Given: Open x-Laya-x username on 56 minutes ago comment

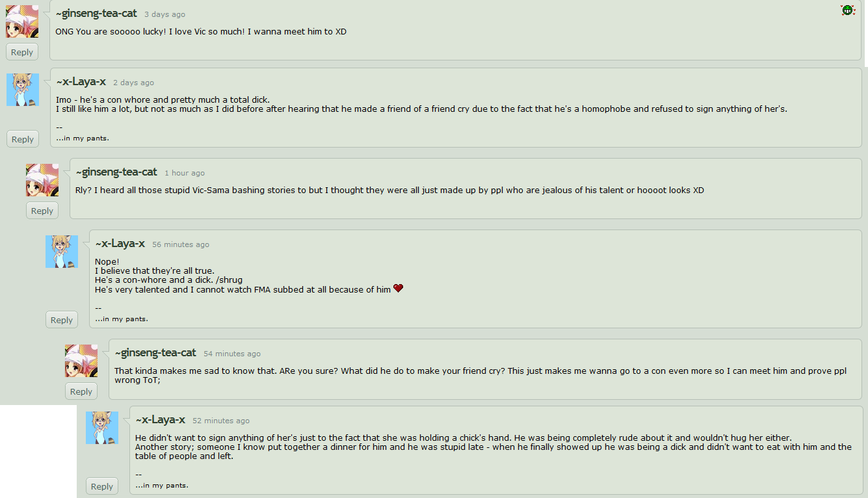Looking at the screenshot, I should click(120, 243).
